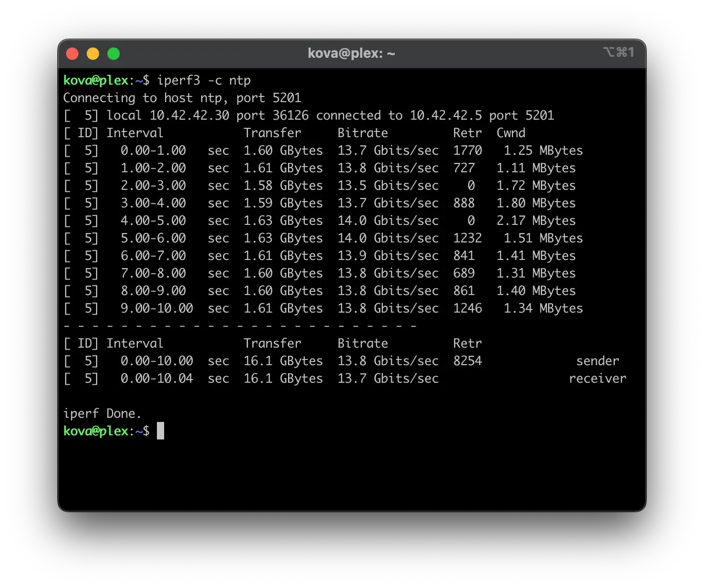Click the dashed separator line
The height and width of the screenshot is (588, 704).
(240, 326)
